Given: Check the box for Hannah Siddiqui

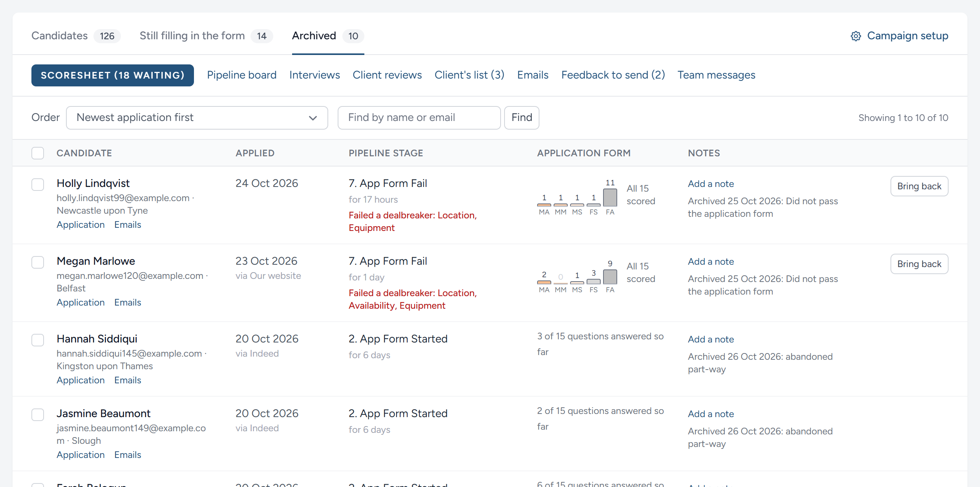Looking at the screenshot, I should click(38, 340).
